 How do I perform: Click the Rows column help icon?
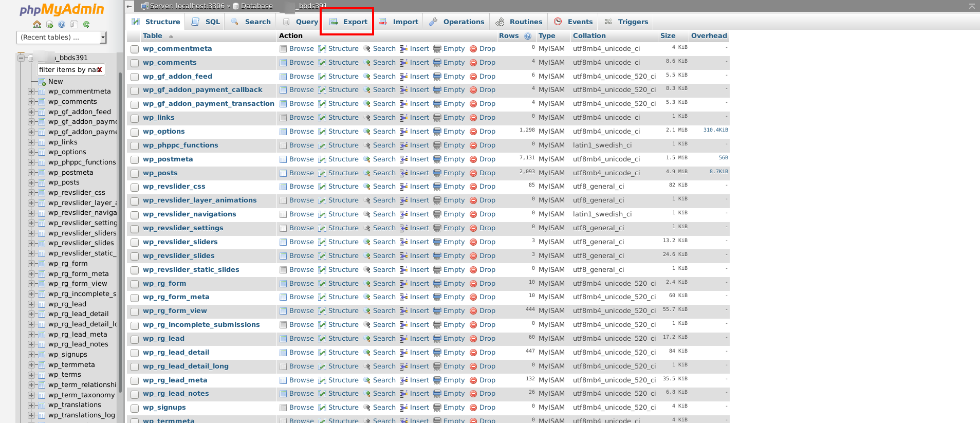pos(528,36)
